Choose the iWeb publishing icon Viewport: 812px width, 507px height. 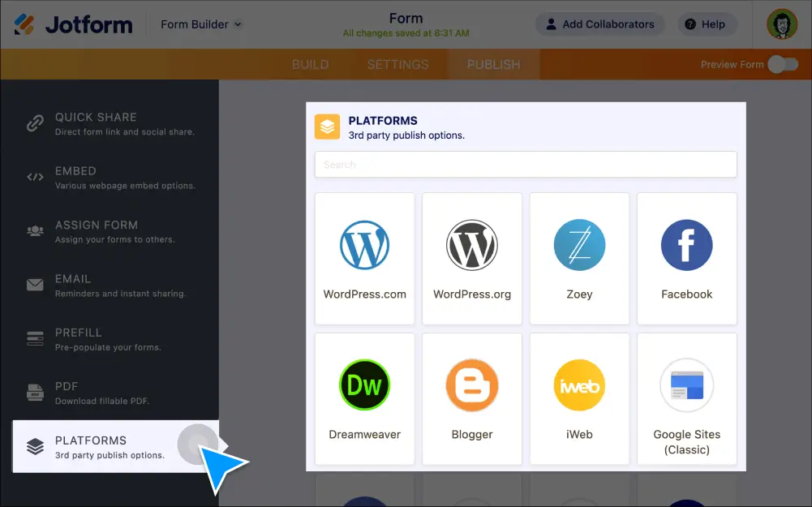(579, 385)
